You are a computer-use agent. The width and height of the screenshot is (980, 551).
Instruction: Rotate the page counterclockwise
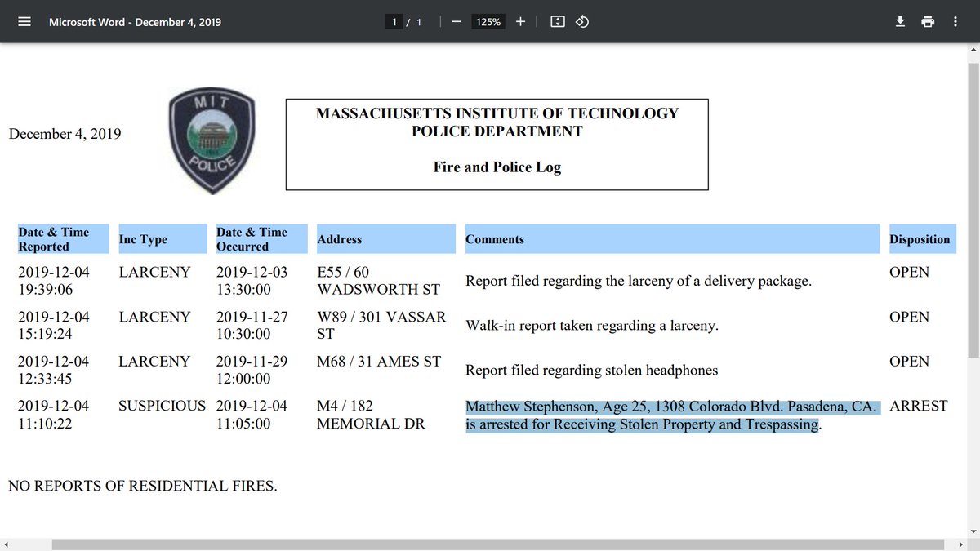pyautogui.click(x=581, y=22)
